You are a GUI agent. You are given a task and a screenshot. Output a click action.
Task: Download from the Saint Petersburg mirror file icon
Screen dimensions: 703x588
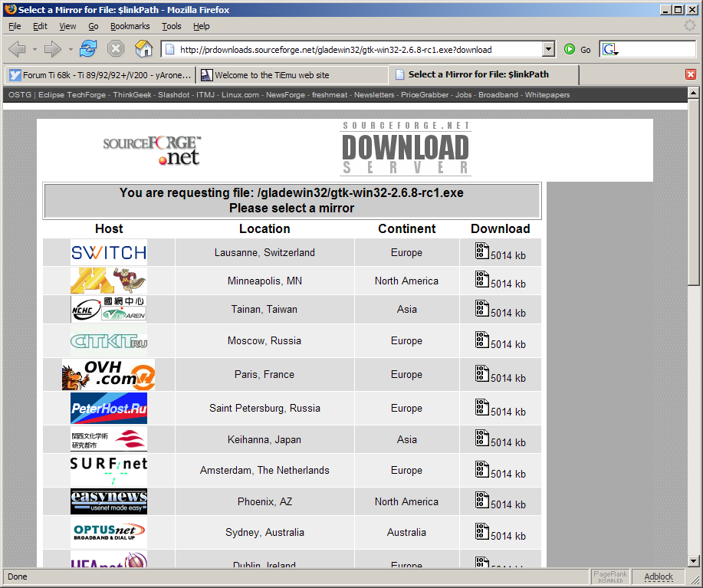coord(482,407)
